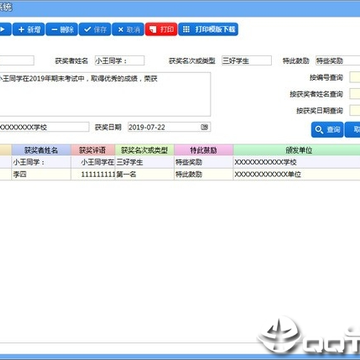Focus the 按编号查询 search field
This screenshot has width=360, height=360.
pyautogui.click(x=355, y=78)
